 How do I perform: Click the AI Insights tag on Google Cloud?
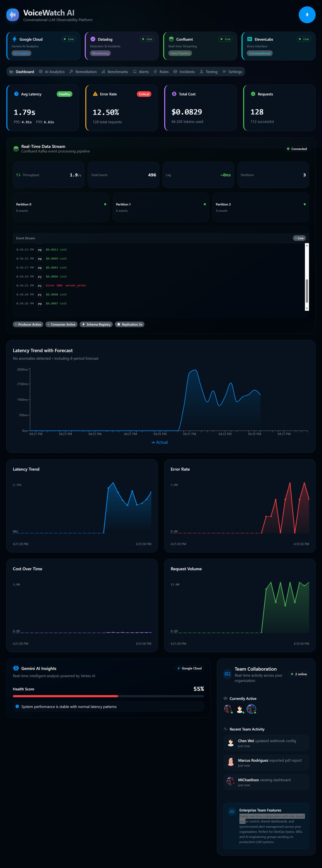[x=22, y=53]
